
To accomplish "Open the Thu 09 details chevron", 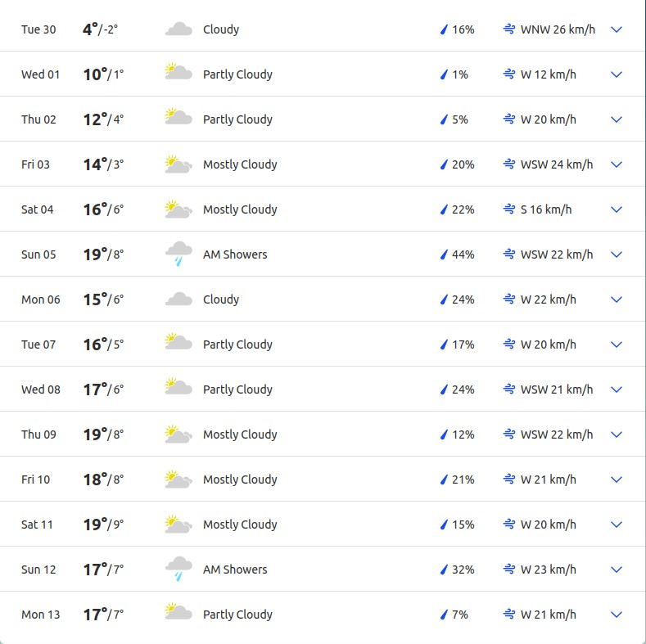I will 617,435.
